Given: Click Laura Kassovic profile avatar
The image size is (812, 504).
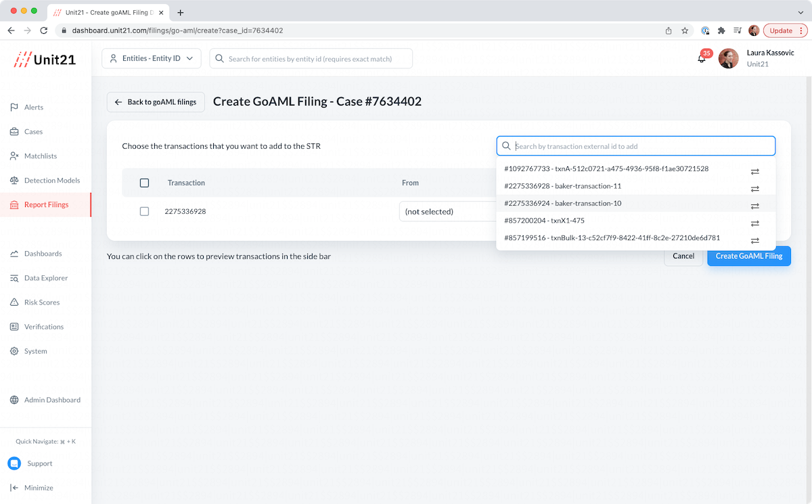Looking at the screenshot, I should point(728,59).
